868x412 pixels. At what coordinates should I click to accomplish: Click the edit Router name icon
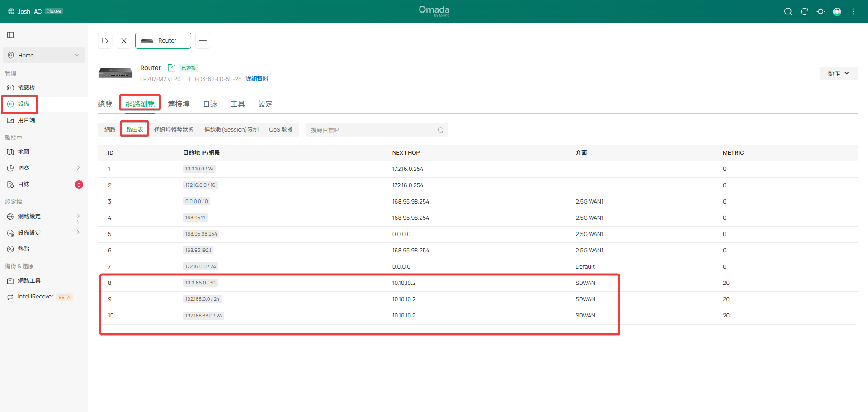pos(171,68)
